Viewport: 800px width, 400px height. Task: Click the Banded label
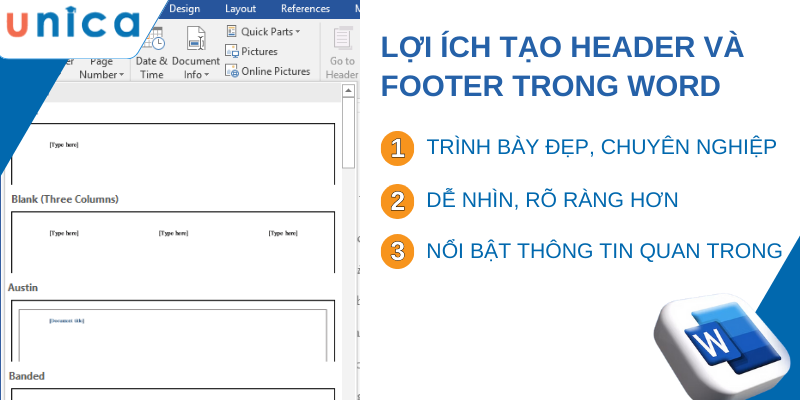point(27,376)
